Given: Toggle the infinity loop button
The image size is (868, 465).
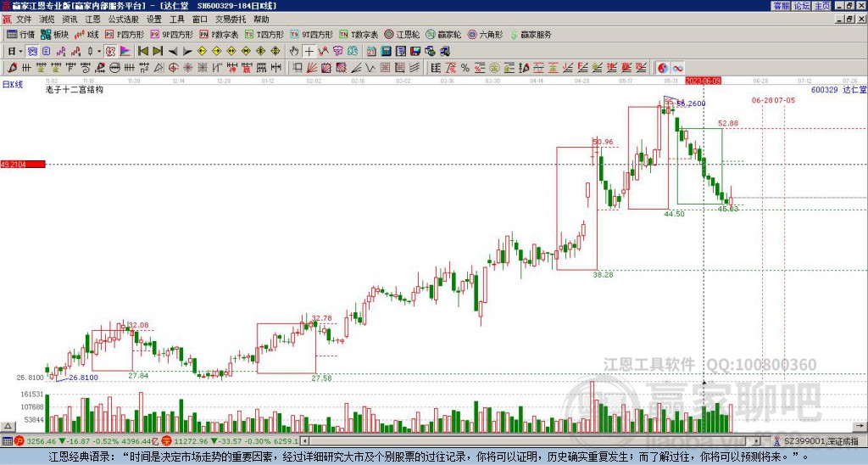Looking at the screenshot, I should (677, 68).
